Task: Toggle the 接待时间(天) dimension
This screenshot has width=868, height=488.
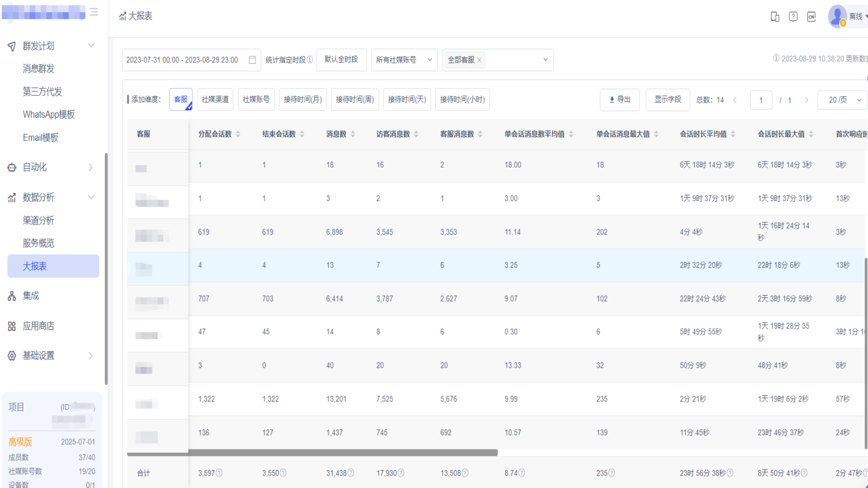Action: (407, 99)
